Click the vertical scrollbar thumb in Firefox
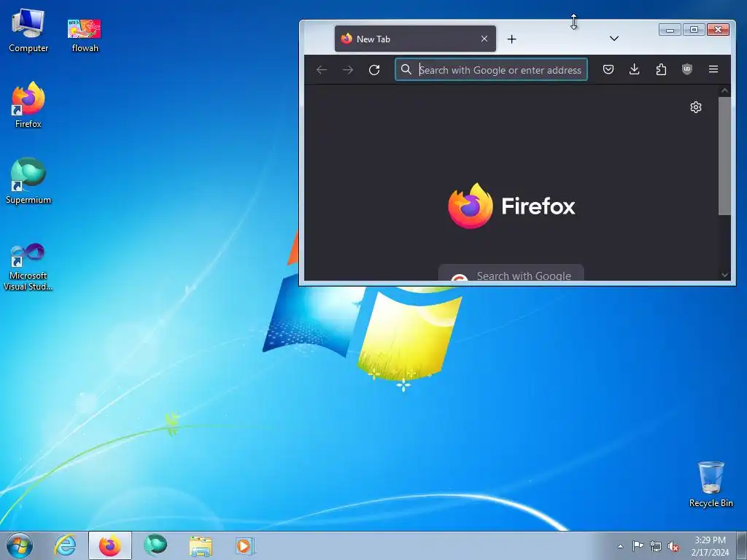Image resolution: width=747 pixels, height=560 pixels. click(724, 156)
